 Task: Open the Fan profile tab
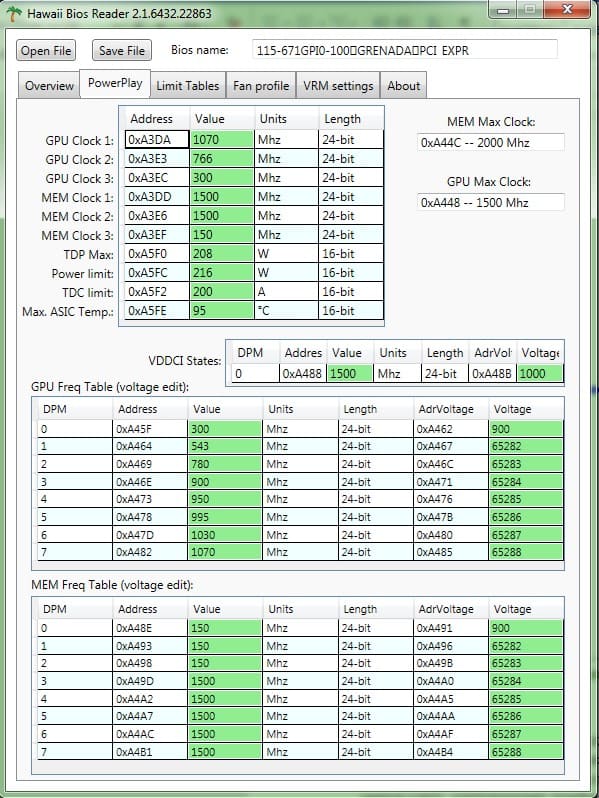pos(261,86)
